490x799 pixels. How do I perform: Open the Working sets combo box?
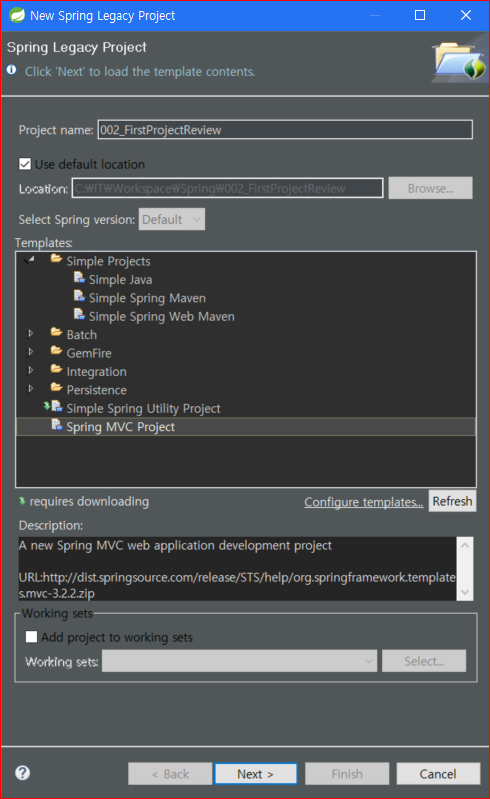pyautogui.click(x=239, y=661)
